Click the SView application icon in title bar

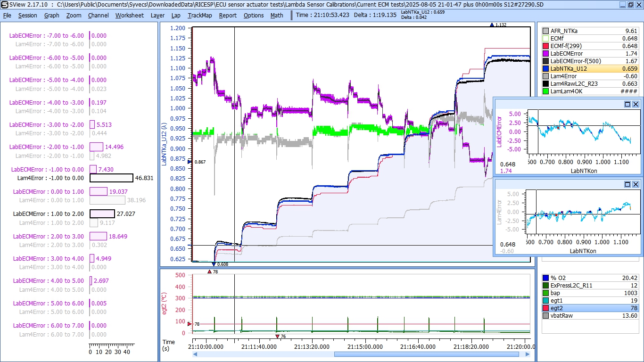[x=4, y=4]
